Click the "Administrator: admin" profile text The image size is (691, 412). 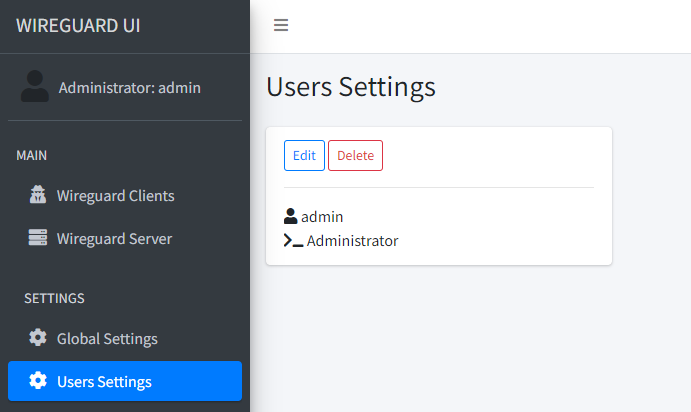point(129,87)
